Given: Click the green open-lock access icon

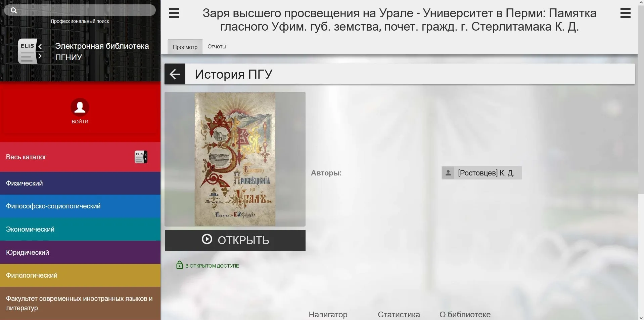Looking at the screenshot, I should click(180, 265).
